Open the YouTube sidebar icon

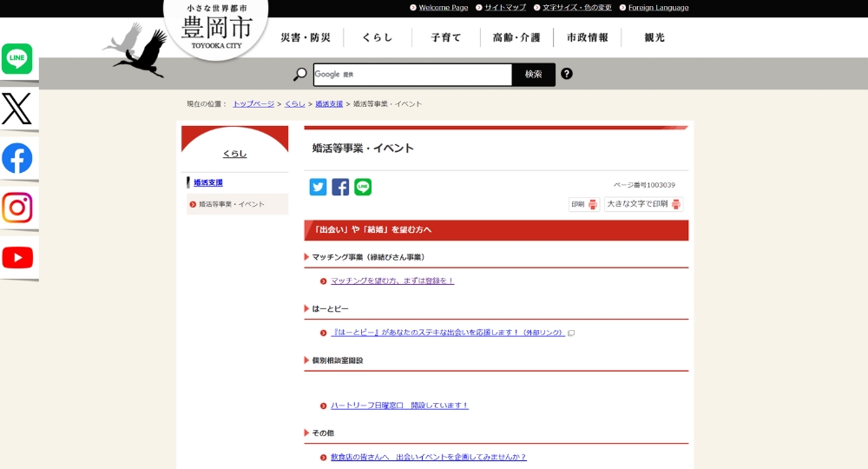click(x=16, y=258)
